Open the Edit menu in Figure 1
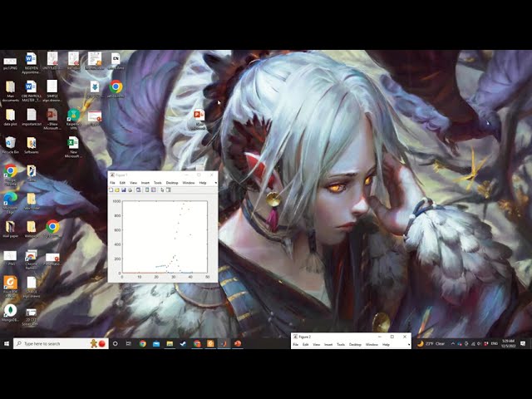 coord(122,183)
